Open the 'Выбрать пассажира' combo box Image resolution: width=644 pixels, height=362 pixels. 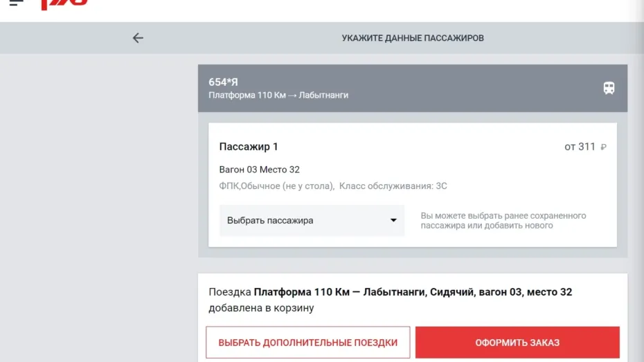click(312, 220)
